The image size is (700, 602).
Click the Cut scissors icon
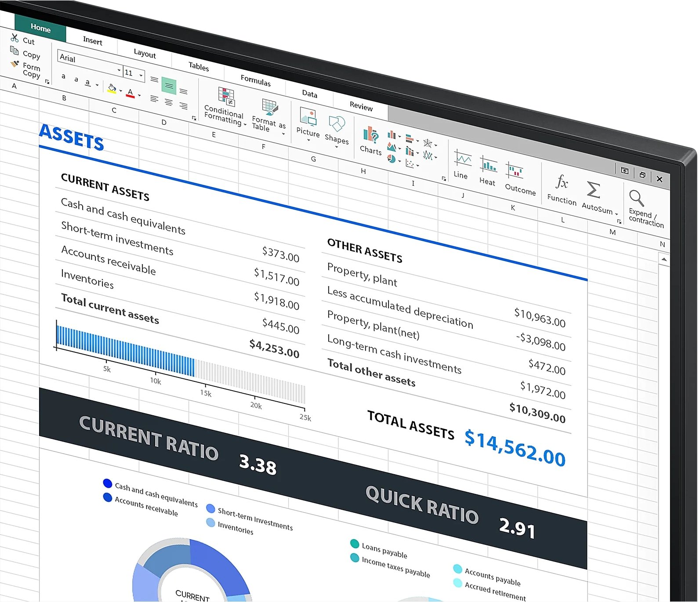pyautogui.click(x=15, y=38)
